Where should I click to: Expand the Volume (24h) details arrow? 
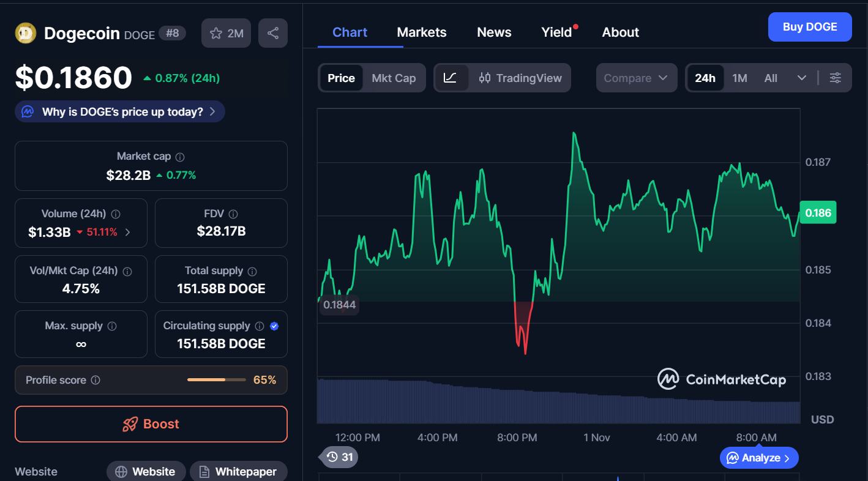127,232
